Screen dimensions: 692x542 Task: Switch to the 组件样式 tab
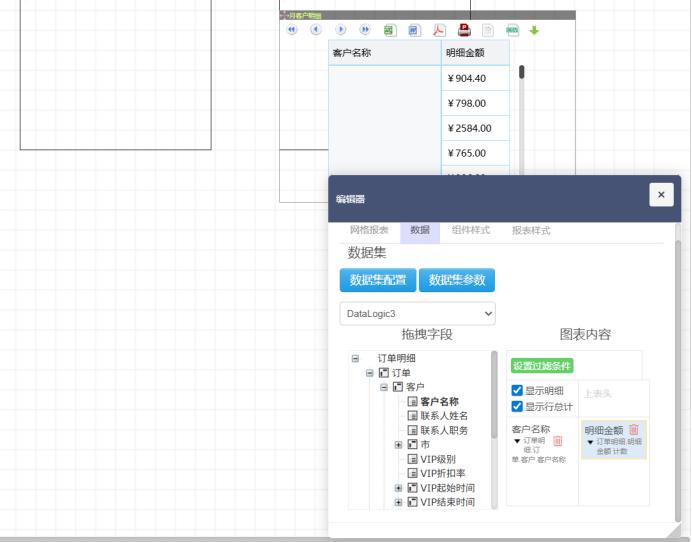[x=471, y=230]
